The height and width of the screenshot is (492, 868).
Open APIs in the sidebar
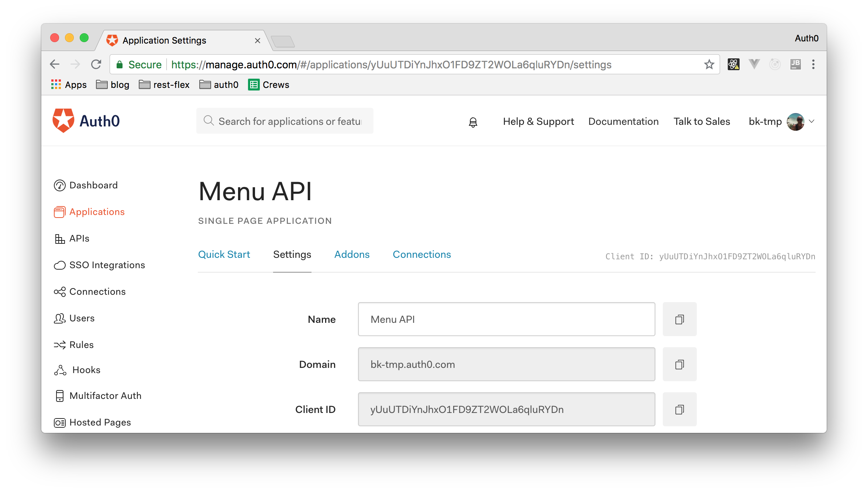(79, 239)
